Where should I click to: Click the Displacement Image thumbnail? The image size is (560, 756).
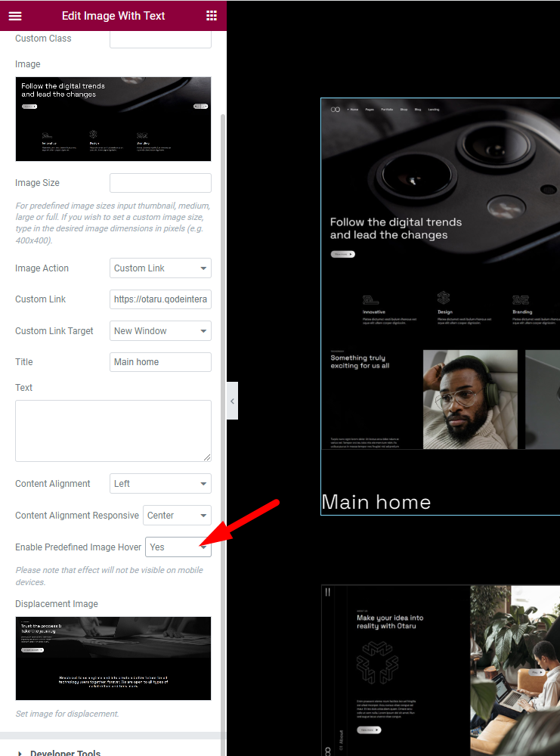tap(113, 658)
